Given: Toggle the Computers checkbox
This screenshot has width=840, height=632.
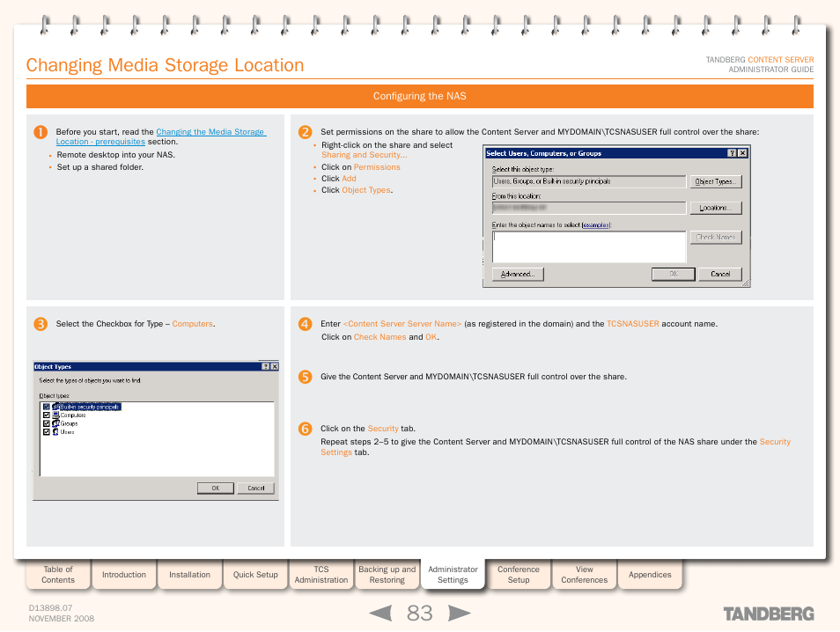Looking at the screenshot, I should point(47,415).
